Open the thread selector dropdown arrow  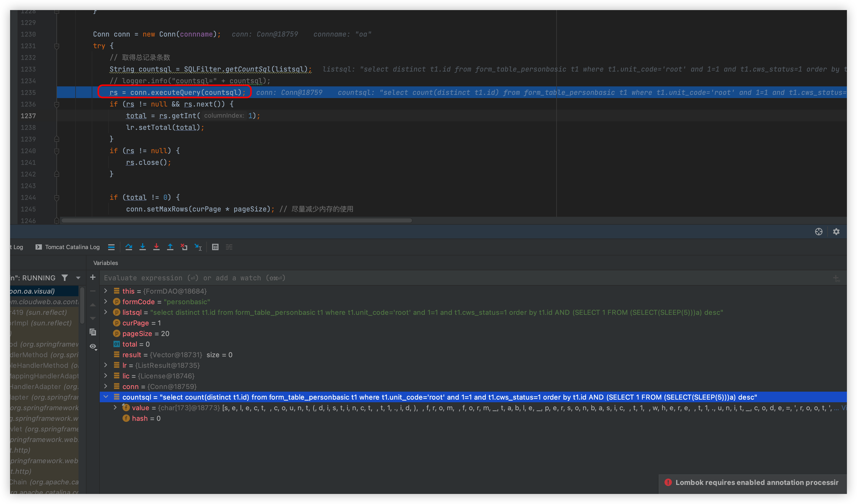[x=78, y=278]
